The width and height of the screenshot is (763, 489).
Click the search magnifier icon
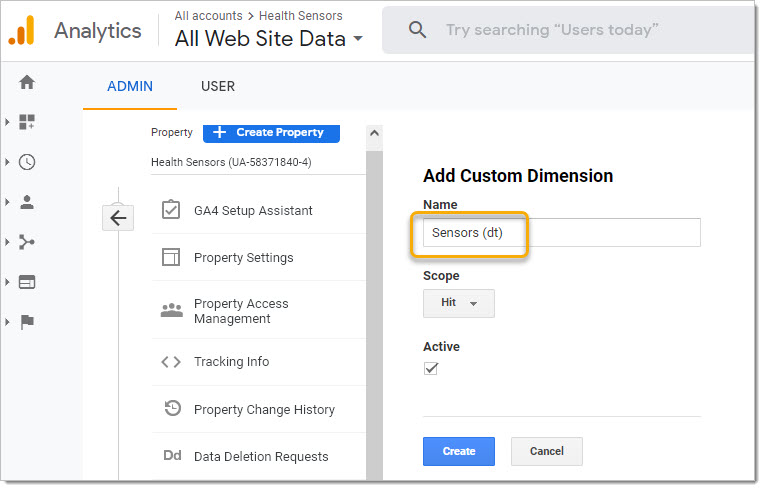pyautogui.click(x=418, y=30)
